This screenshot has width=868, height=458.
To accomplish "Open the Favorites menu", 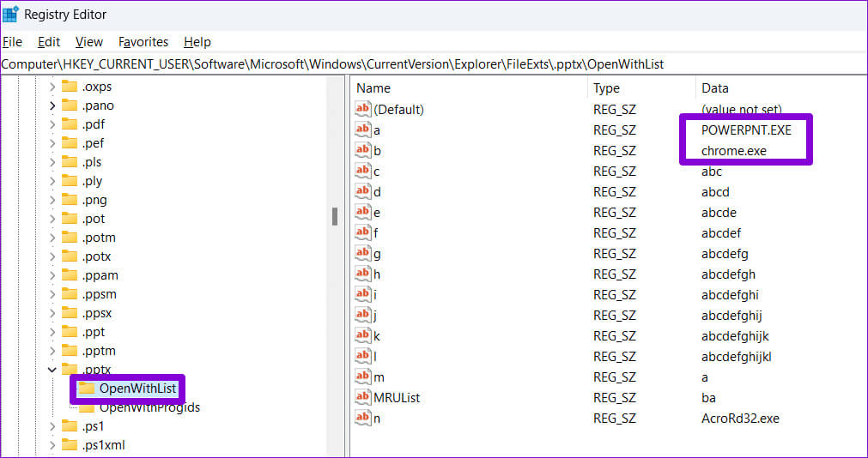I will [143, 42].
